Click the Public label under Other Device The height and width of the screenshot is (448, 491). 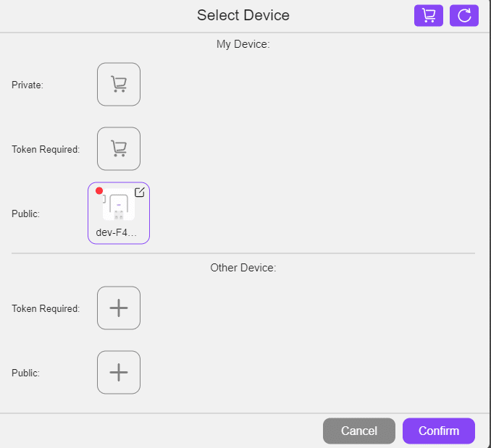click(x=25, y=373)
